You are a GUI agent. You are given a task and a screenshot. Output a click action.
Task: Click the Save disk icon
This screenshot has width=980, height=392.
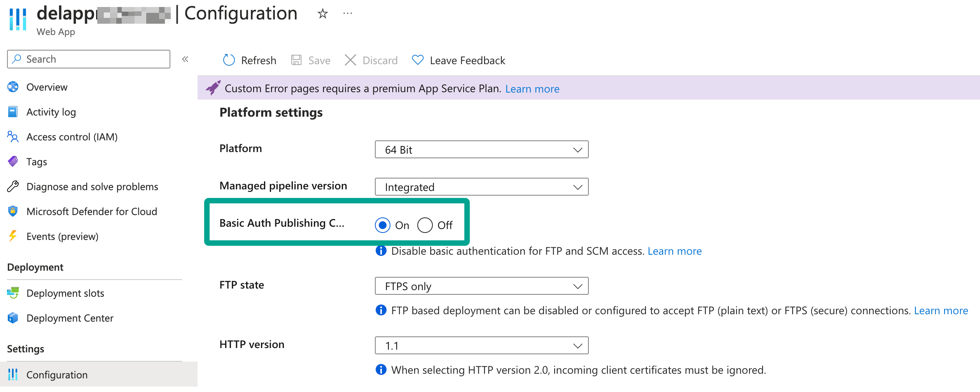coord(296,60)
